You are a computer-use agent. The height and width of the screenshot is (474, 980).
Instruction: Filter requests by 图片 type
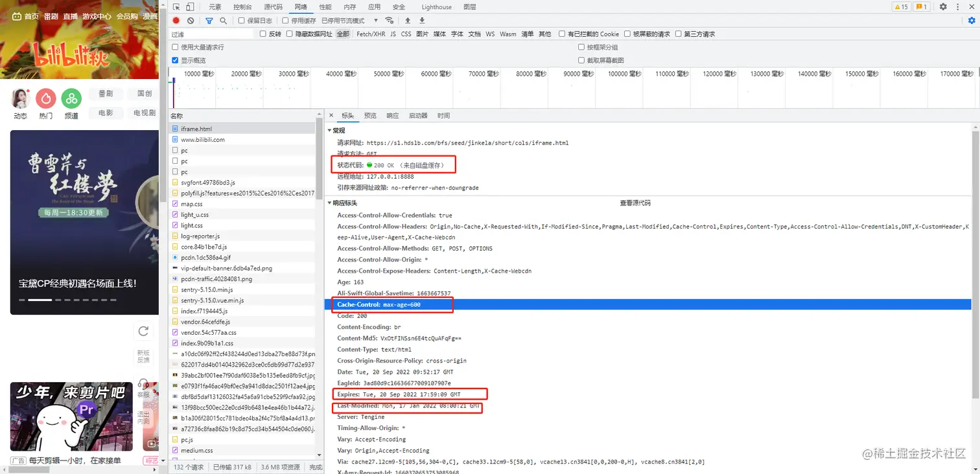pos(422,34)
